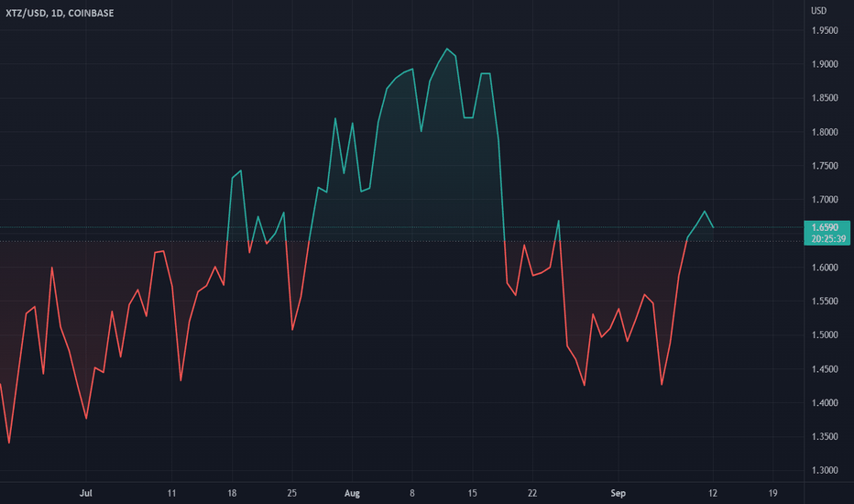Click the 1.5500 price axis label
The image size is (854, 504).
point(825,301)
